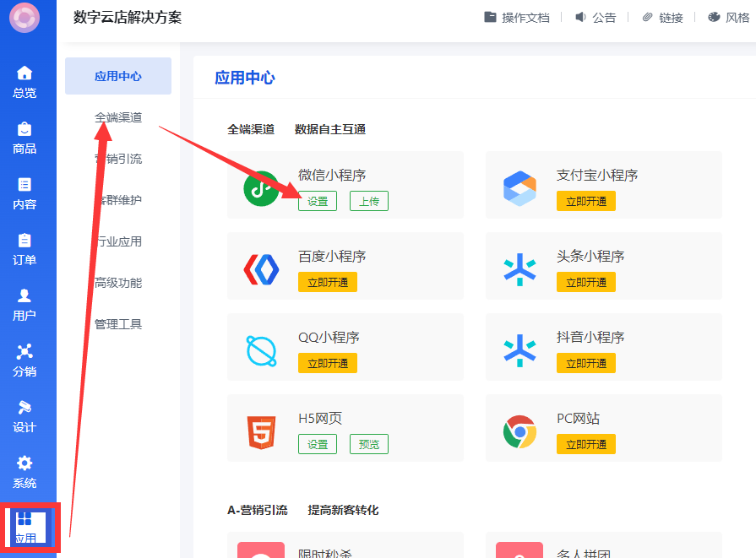756x558 pixels.
Task: Click the 总览 home icon in sidebar
Action: tap(24, 73)
